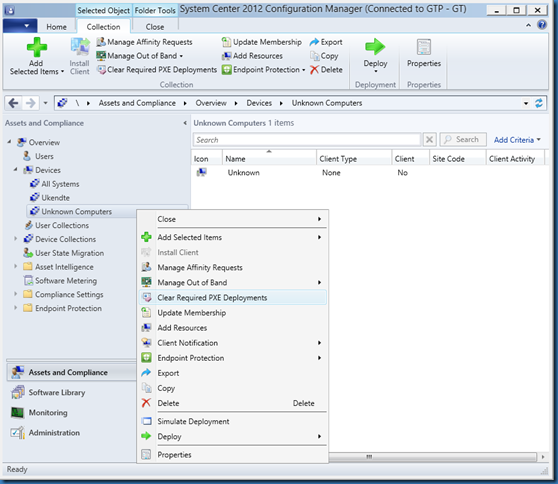Select the Collection ribbon tab
558x484 pixels.
(x=104, y=27)
